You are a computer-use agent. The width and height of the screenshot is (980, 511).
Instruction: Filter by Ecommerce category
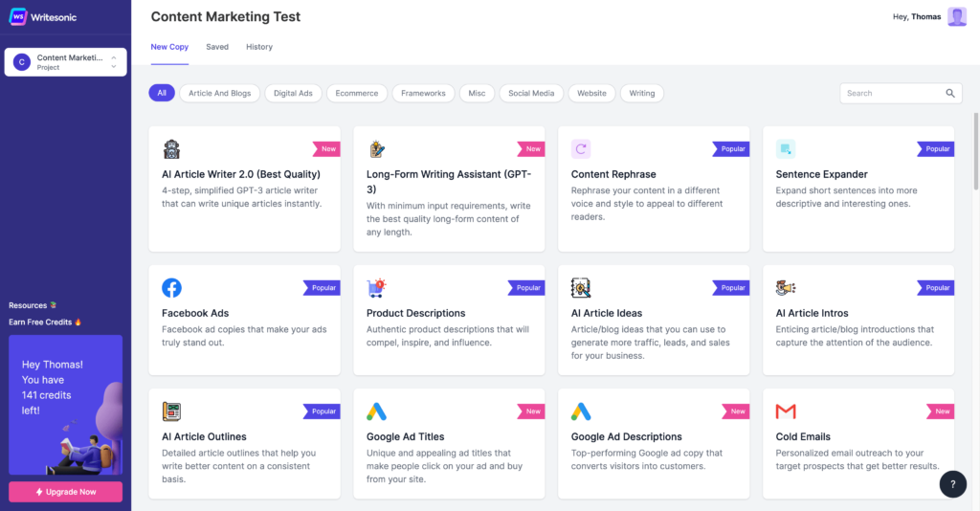tap(356, 93)
